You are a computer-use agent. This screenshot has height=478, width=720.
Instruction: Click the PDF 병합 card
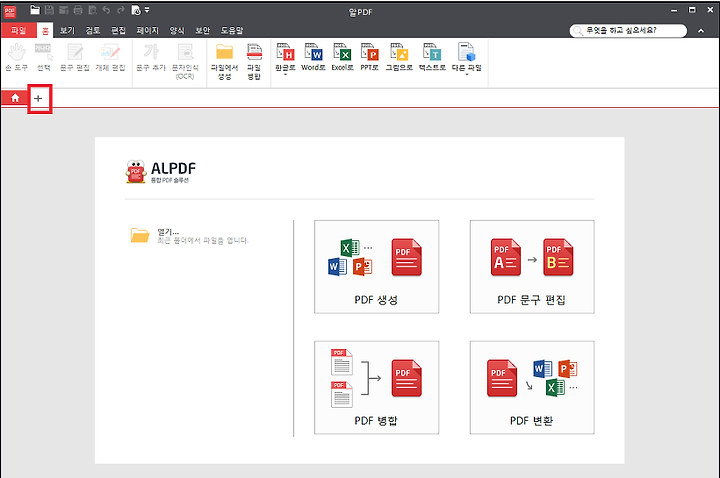coord(377,388)
